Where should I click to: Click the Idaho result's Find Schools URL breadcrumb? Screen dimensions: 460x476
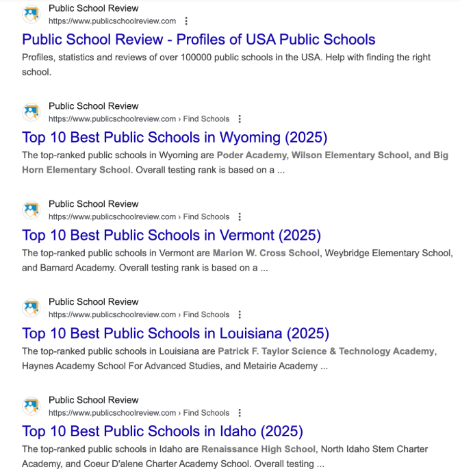(139, 413)
